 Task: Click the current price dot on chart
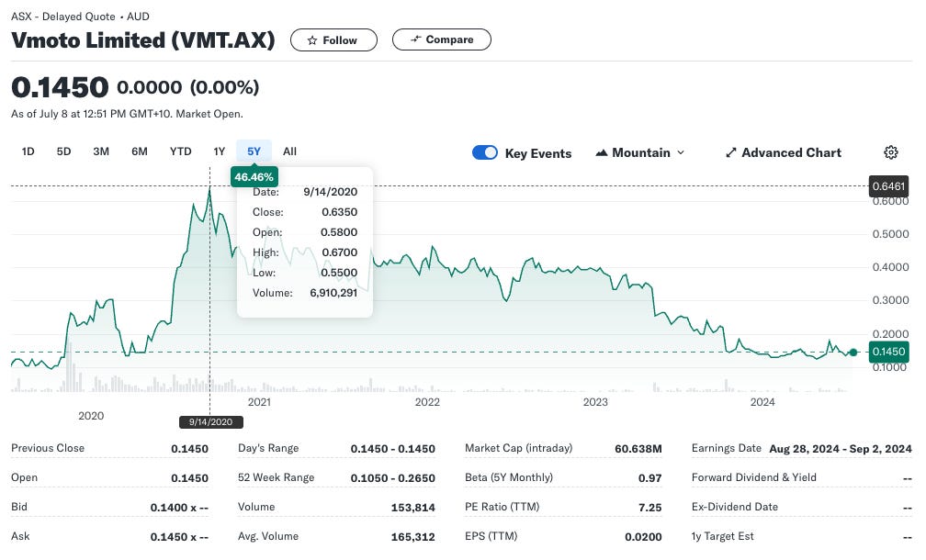tap(853, 353)
